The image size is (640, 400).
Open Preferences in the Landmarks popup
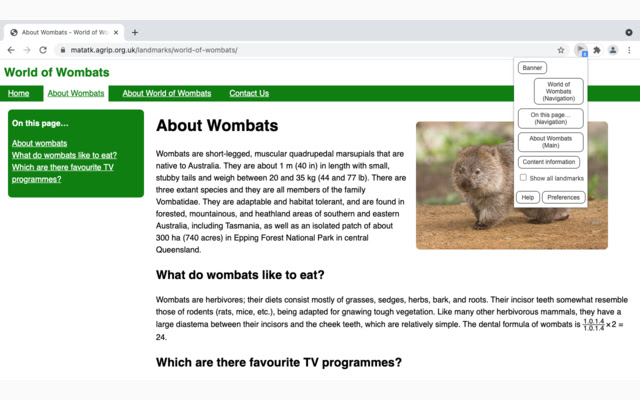[x=563, y=197]
